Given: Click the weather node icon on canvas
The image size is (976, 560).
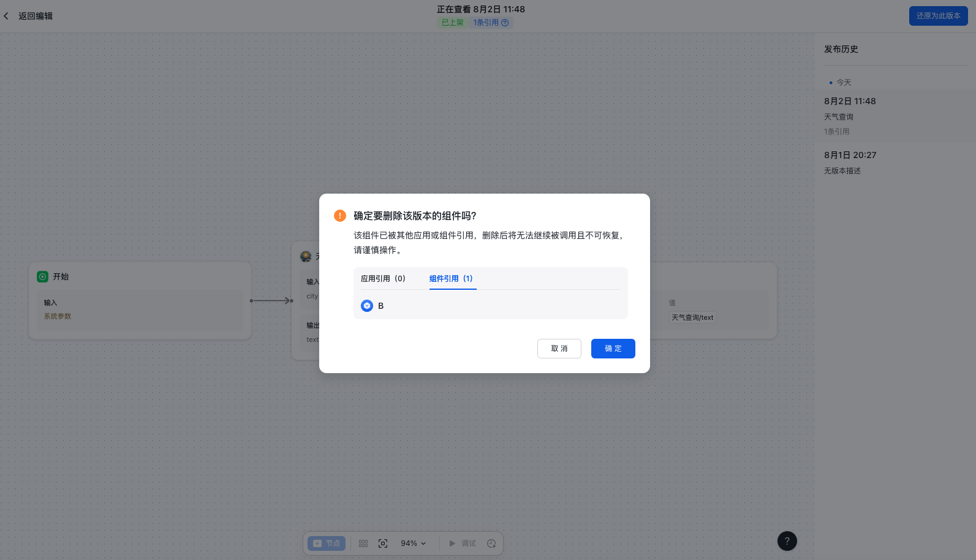Looking at the screenshot, I should [x=306, y=256].
